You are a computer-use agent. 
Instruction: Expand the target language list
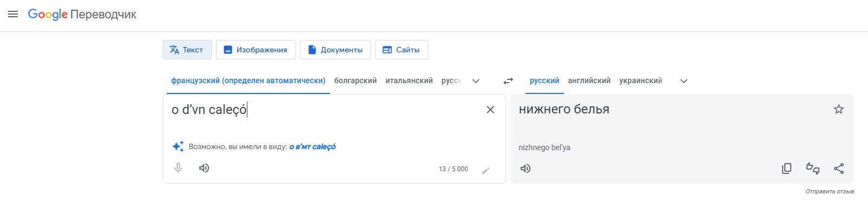684,81
